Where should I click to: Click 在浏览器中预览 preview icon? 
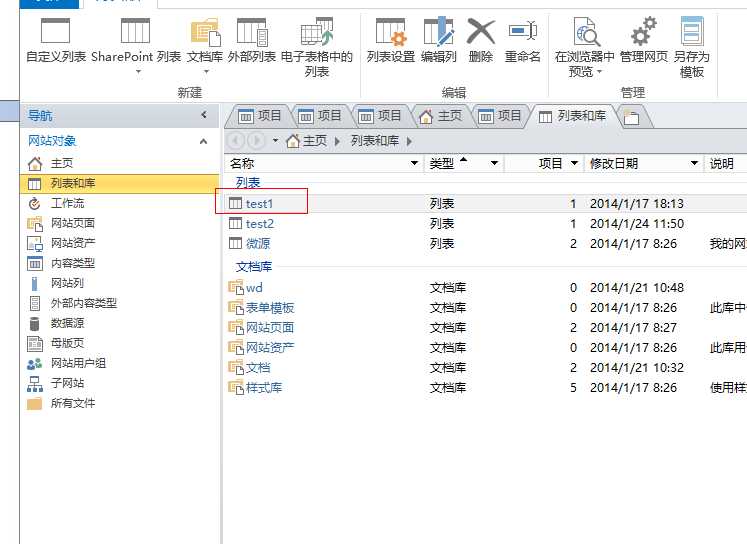(585, 31)
